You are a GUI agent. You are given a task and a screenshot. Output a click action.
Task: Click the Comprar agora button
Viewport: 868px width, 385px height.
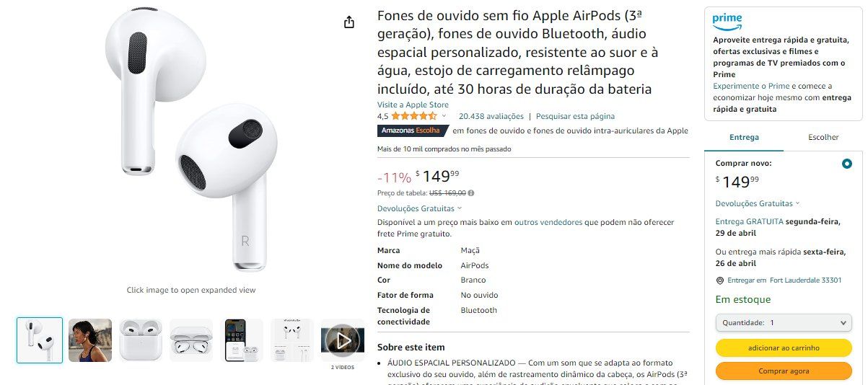(x=784, y=371)
